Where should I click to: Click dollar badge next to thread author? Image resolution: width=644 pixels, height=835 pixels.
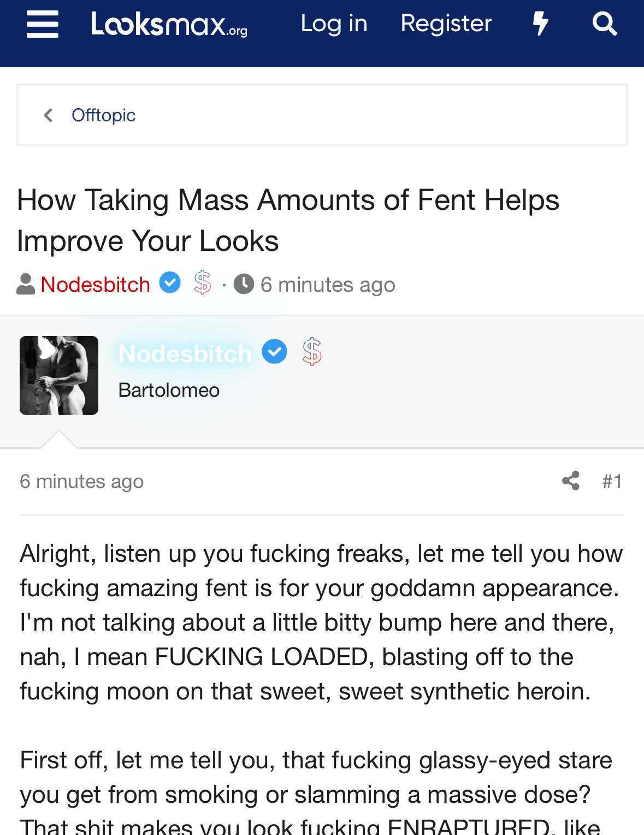[x=203, y=283]
